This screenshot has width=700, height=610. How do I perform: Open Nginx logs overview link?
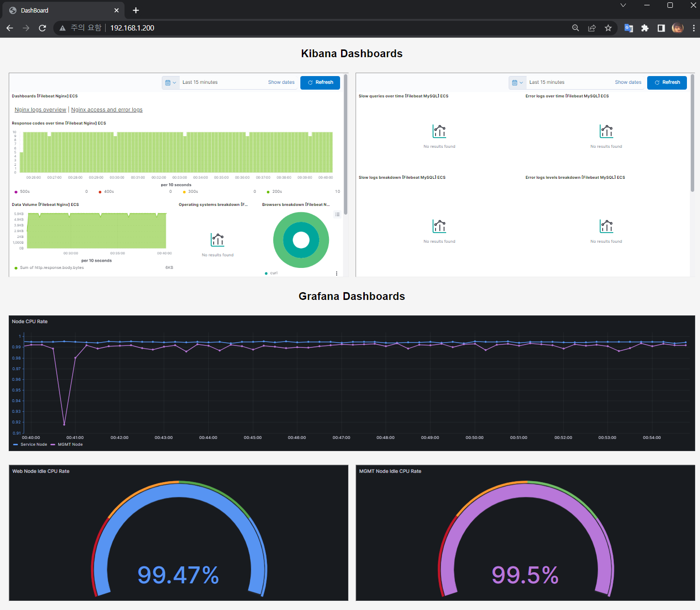[x=40, y=110]
